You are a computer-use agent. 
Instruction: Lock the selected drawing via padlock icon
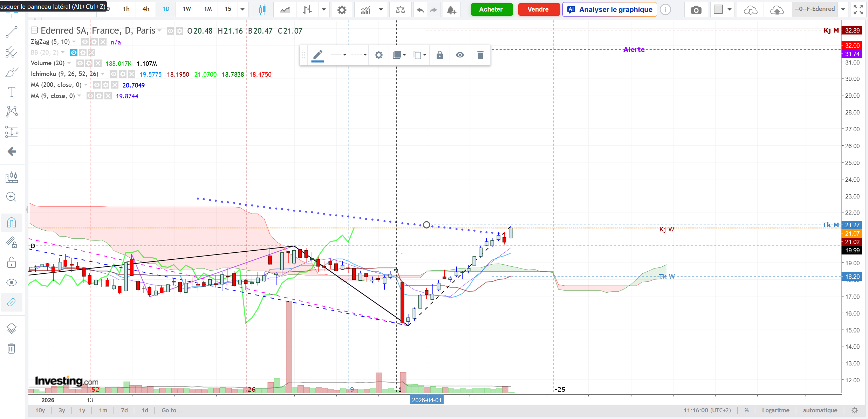(439, 55)
